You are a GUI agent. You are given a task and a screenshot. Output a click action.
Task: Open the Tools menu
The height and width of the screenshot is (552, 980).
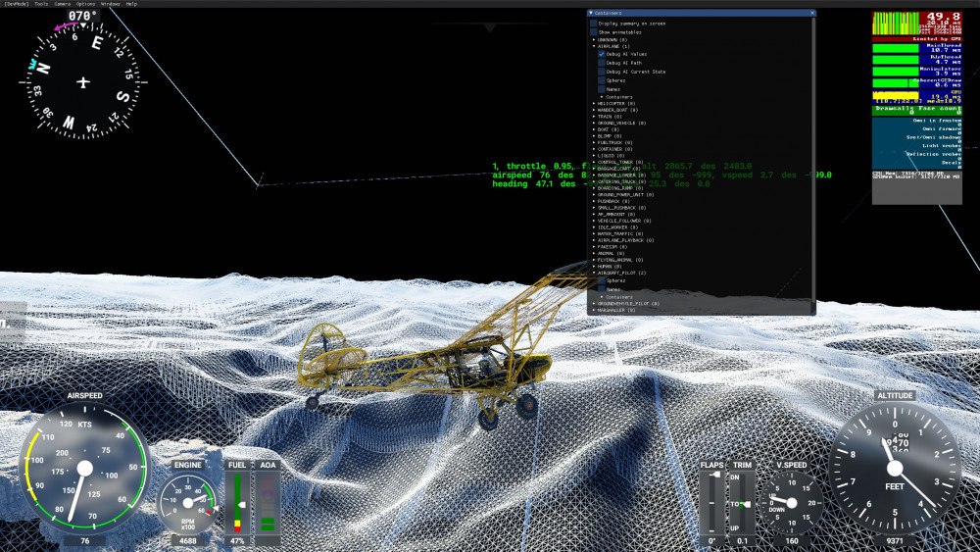(41, 4)
